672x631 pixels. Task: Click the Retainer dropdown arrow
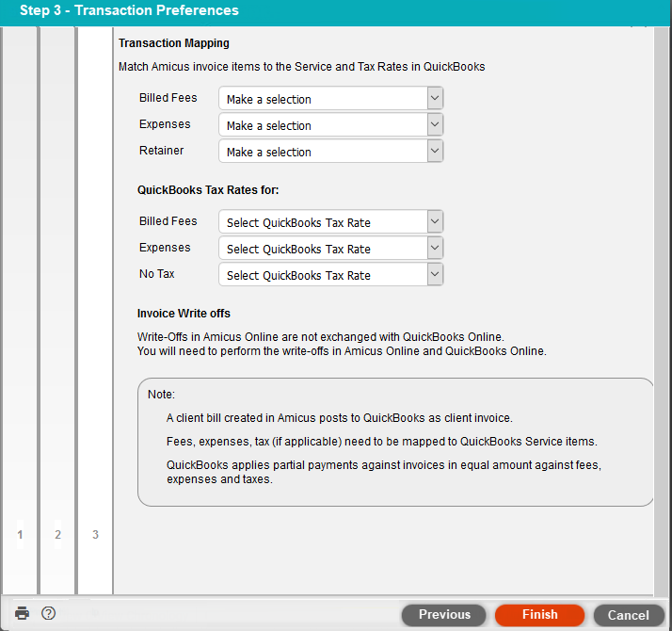[x=434, y=152]
